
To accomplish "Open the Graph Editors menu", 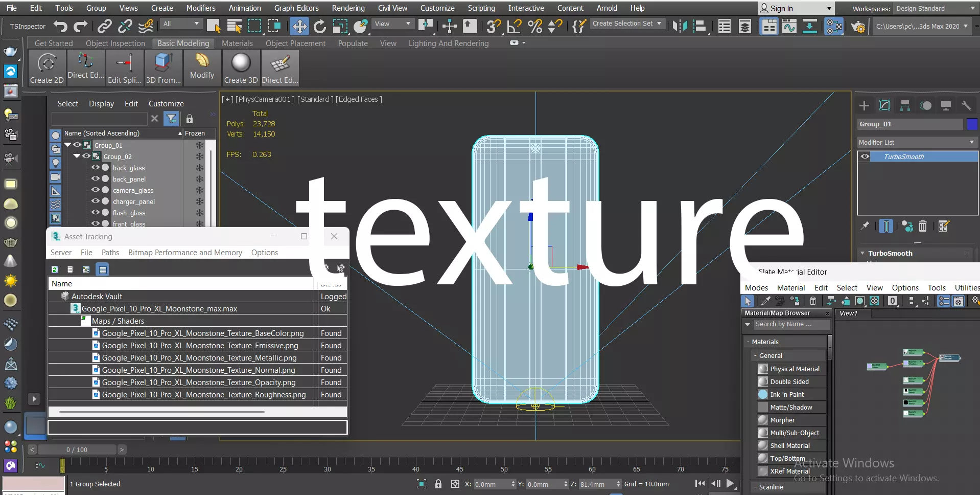I will point(296,8).
